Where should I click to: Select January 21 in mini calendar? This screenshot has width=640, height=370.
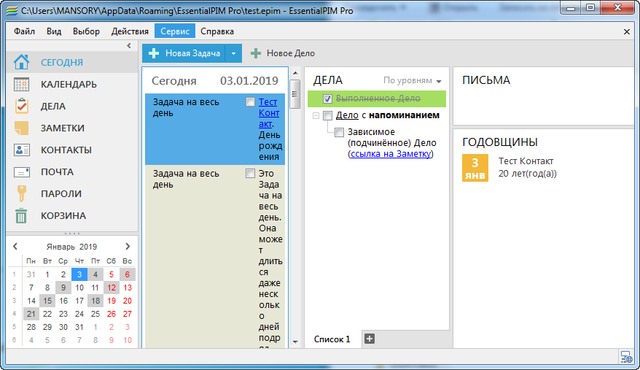[31, 314]
